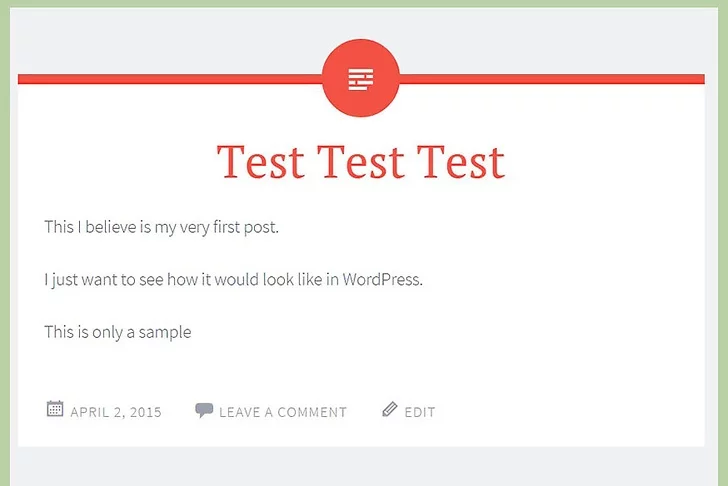The height and width of the screenshot is (486, 728).
Task: Click the pencil edit icon
Action: tap(390, 409)
